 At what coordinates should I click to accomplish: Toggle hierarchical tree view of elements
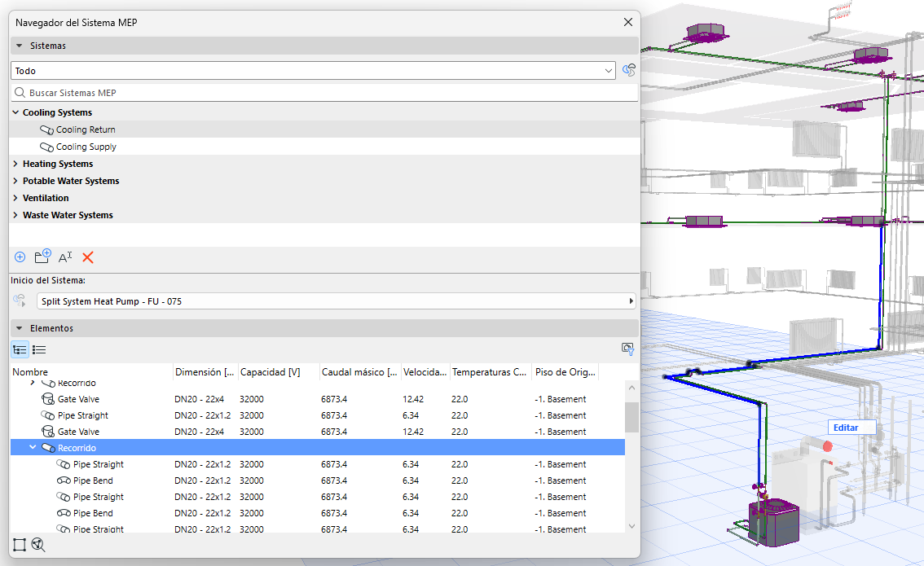20,350
